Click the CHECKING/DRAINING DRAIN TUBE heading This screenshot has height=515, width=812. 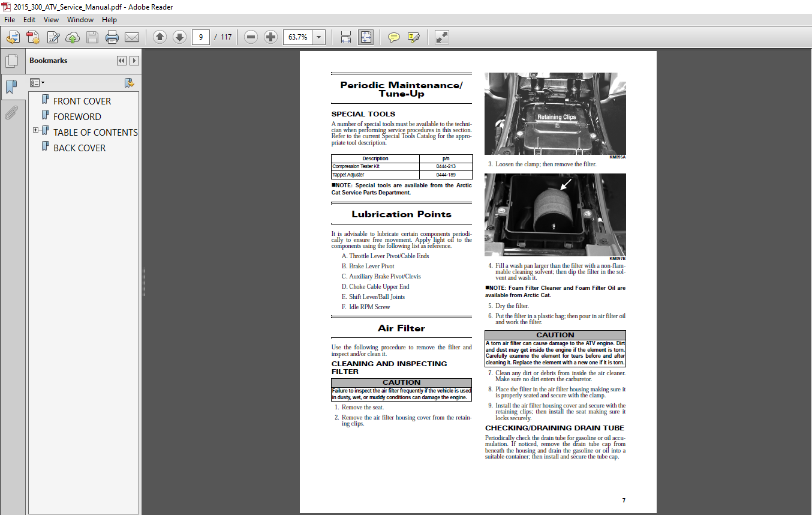pos(555,428)
